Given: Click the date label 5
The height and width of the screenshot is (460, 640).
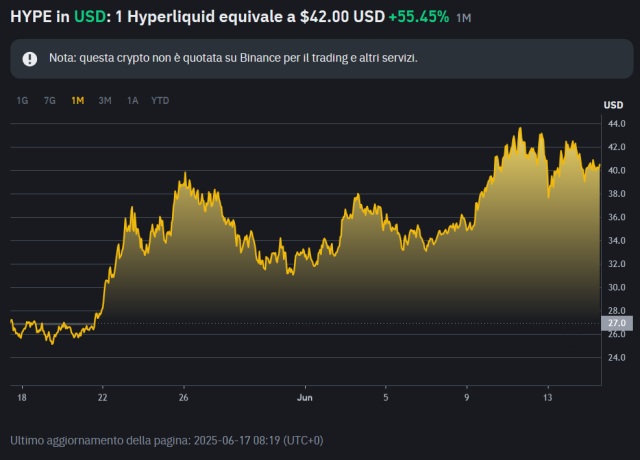Looking at the screenshot, I should click(x=386, y=398).
